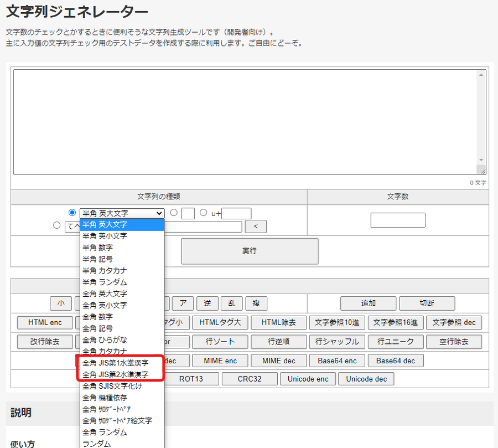This screenshot has height=448, width=498.
Task: Click the Unicode dec button
Action: coord(366,379)
